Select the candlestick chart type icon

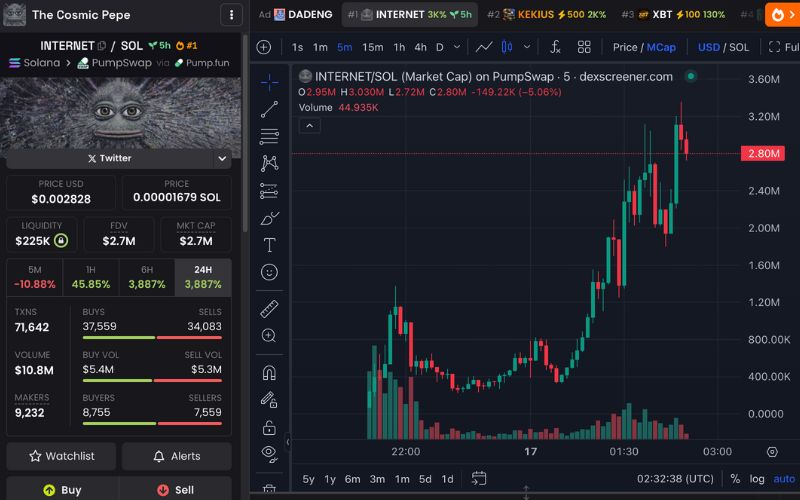pyautogui.click(x=507, y=47)
